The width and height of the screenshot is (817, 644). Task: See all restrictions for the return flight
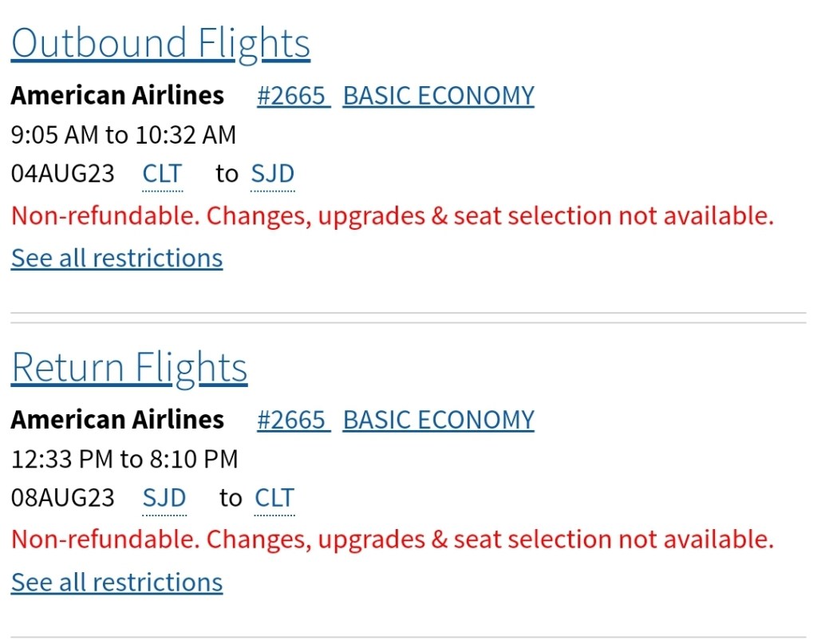click(116, 582)
